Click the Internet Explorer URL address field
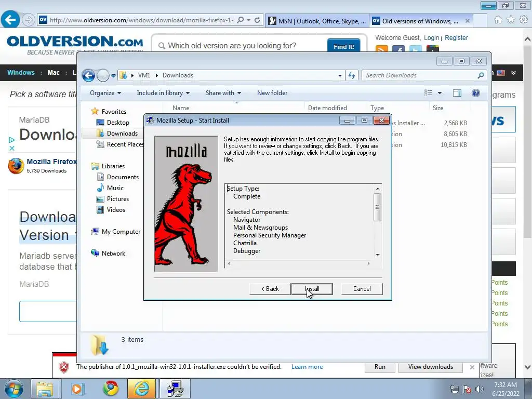Screen dimensions: 532x399 tap(141, 20)
